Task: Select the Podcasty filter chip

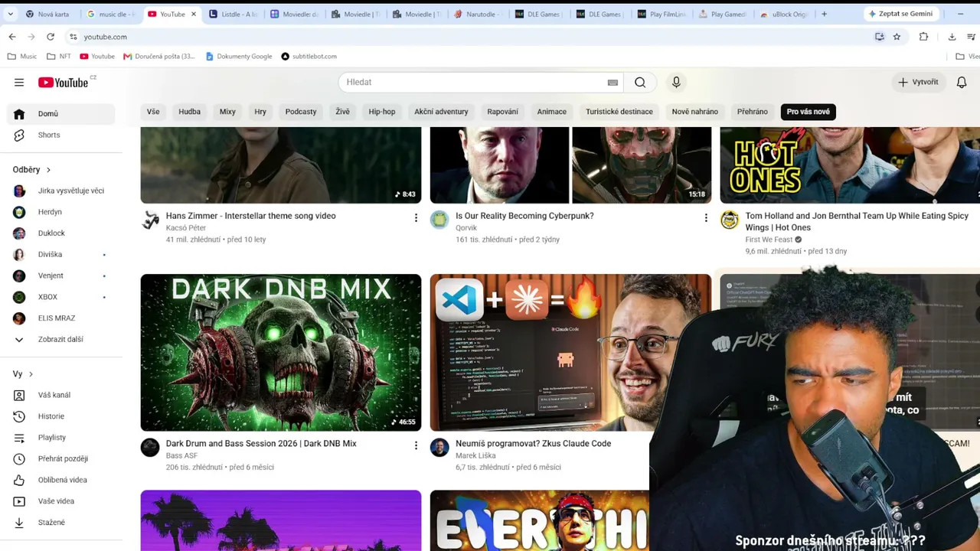Action: pos(301,112)
